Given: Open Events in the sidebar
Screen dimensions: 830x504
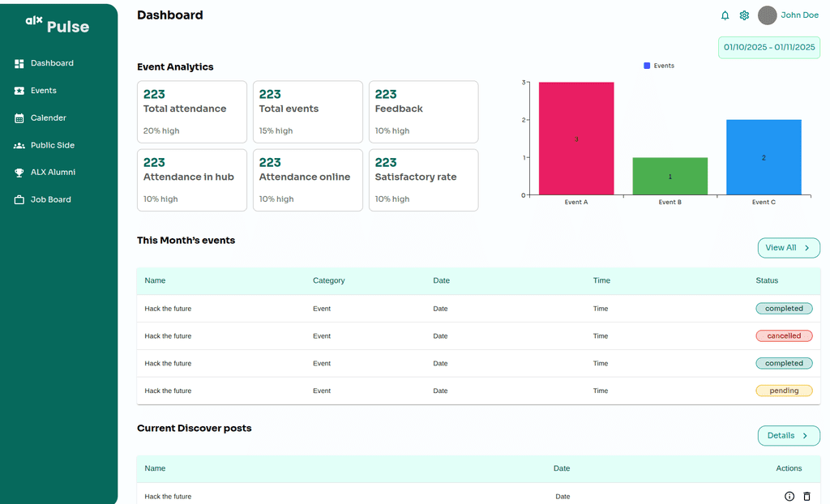Looking at the screenshot, I should [x=44, y=91].
